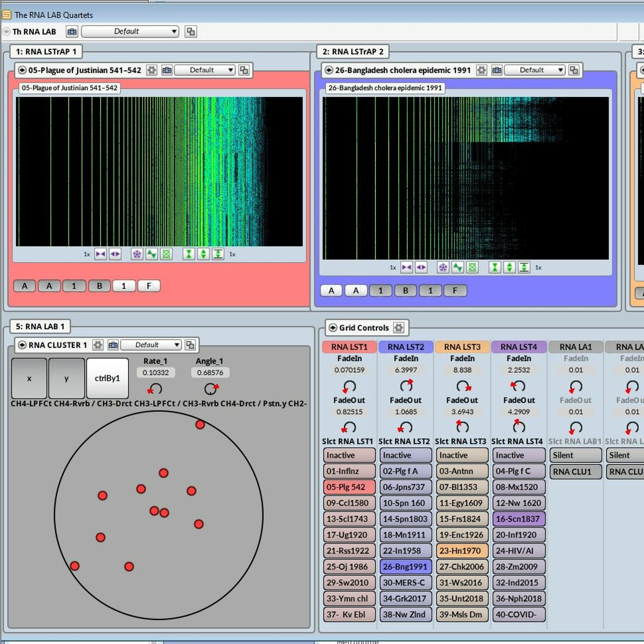The width and height of the screenshot is (644, 644).
Task: Click RNA LST1 FadeOut value 0.82515
Action: (349, 412)
